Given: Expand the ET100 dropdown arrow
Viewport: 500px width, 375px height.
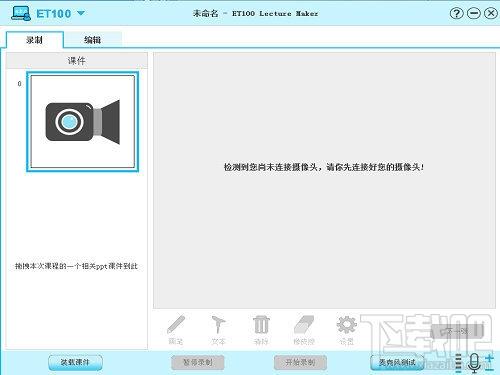Looking at the screenshot, I should 81,13.
